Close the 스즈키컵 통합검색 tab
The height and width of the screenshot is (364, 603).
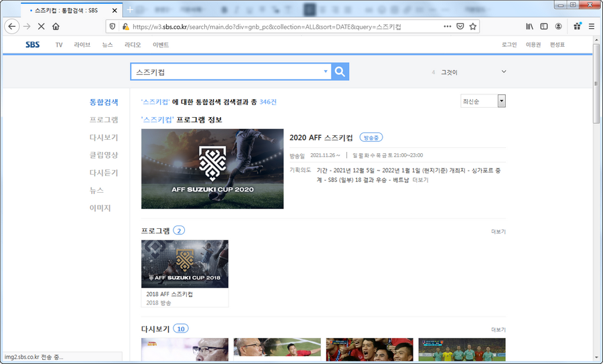(114, 10)
